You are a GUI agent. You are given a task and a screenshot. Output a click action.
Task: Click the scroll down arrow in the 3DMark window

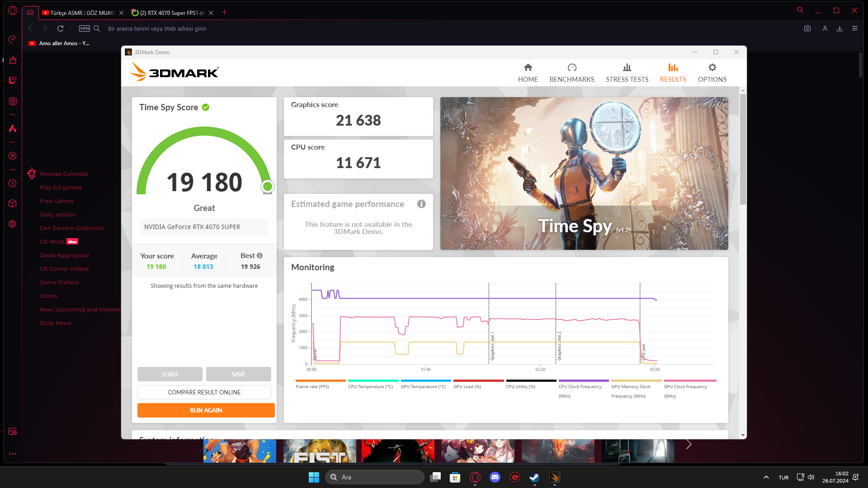tap(743, 435)
